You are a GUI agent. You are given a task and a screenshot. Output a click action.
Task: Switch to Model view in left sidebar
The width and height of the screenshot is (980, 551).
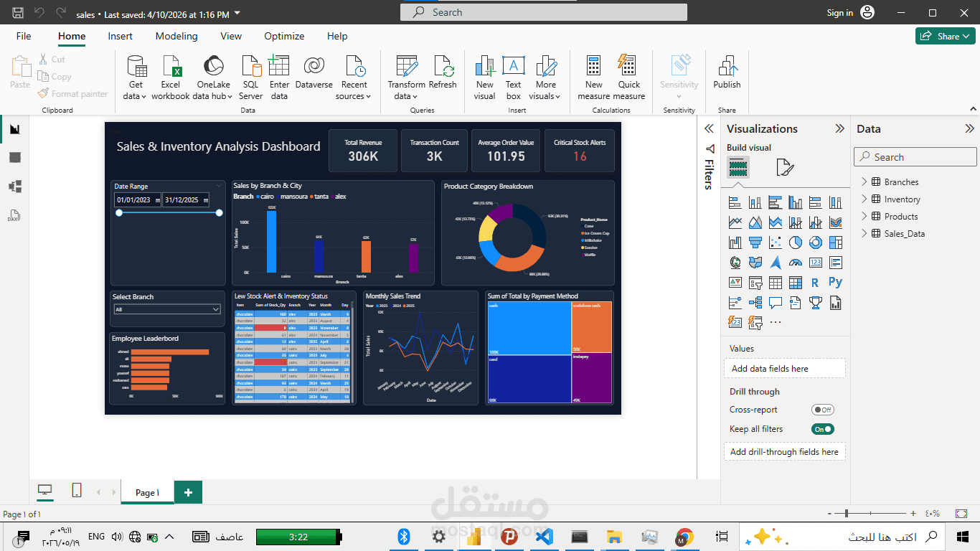(x=14, y=187)
